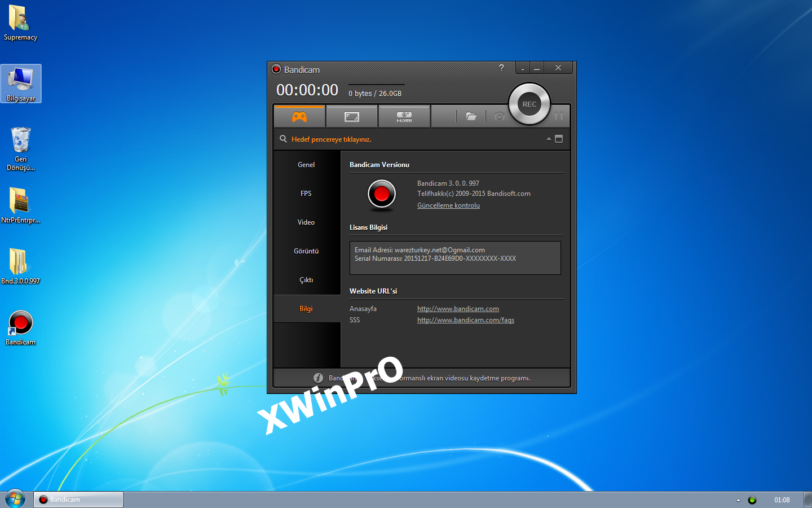Select the NtrPrEntrpr desktop icon
Screen dimensions: 812x508
[x=21, y=205]
